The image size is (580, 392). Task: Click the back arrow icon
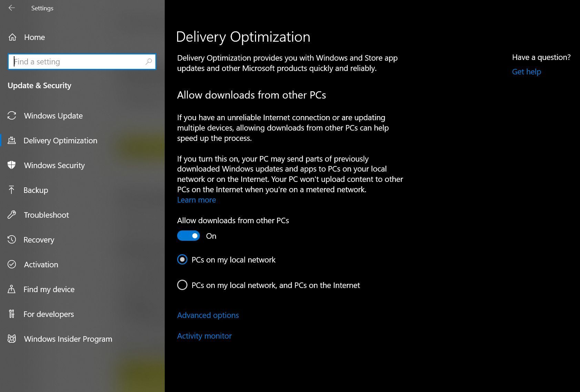(12, 8)
